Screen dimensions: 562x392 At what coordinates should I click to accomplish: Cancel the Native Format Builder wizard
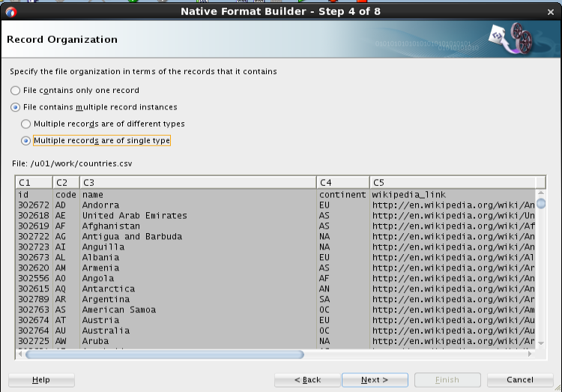click(x=520, y=380)
